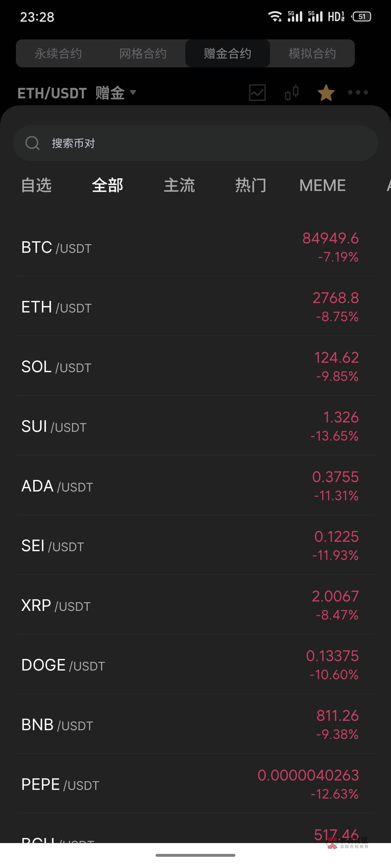Viewport: 391px width, 868px height.
Task: Tap the search magnifier icon
Action: (32, 143)
